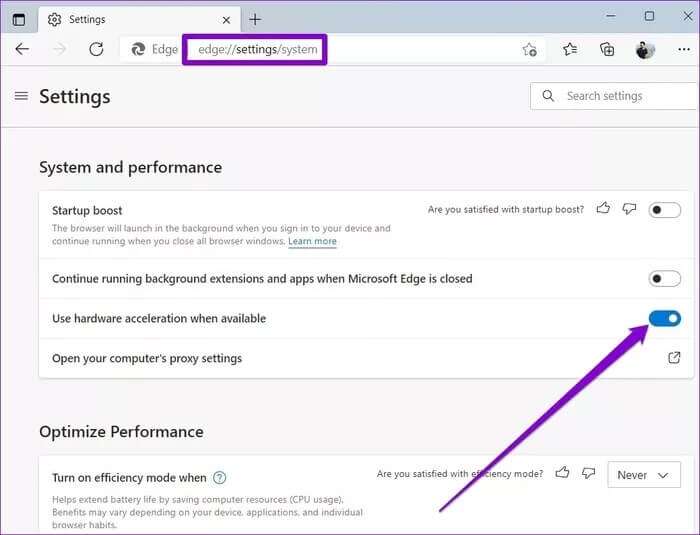Show efficiency mode help tooltip icon
Image resolution: width=700 pixels, height=535 pixels.
click(x=219, y=478)
